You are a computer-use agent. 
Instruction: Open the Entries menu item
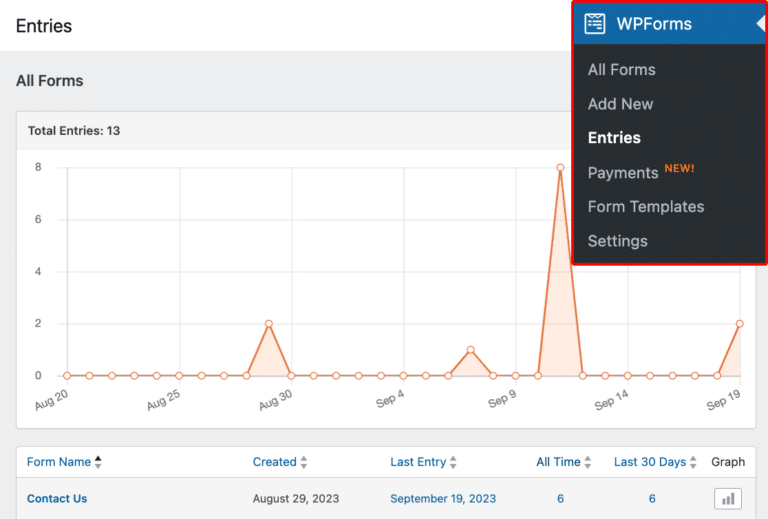coord(614,138)
